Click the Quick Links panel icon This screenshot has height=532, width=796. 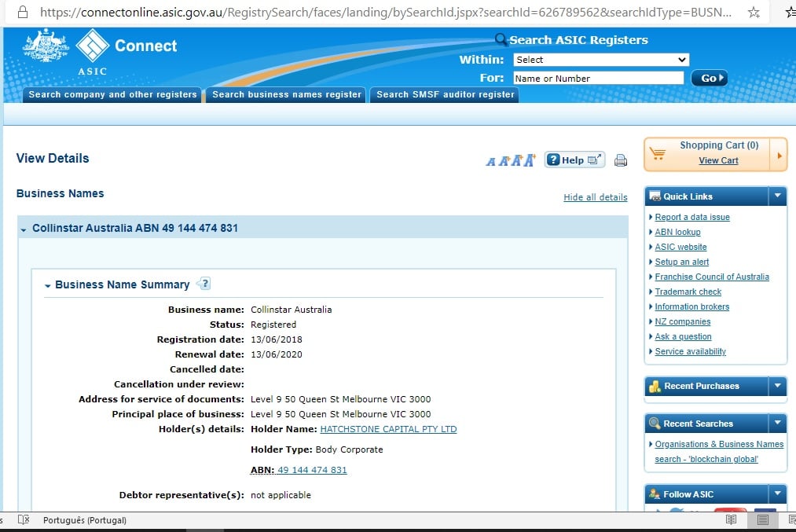[x=655, y=196]
